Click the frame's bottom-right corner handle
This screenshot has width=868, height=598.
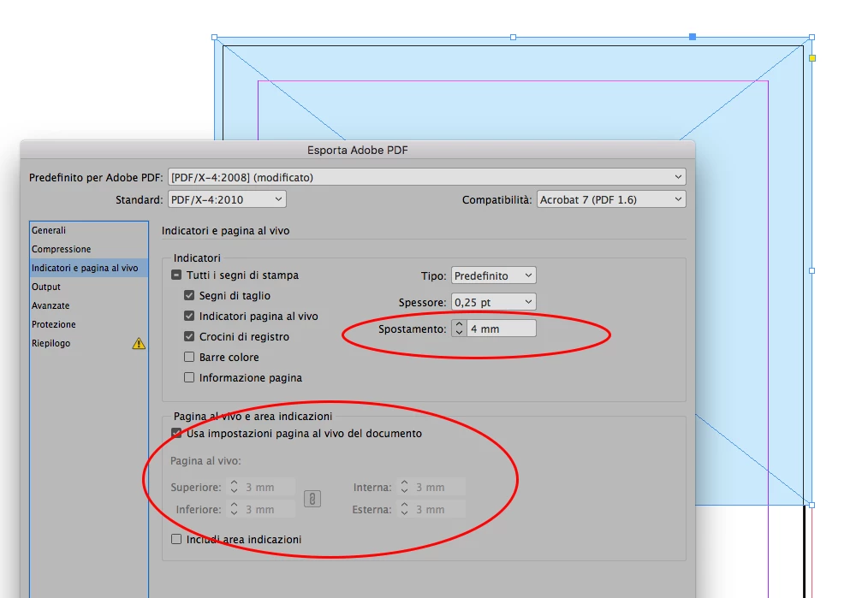pyautogui.click(x=812, y=505)
